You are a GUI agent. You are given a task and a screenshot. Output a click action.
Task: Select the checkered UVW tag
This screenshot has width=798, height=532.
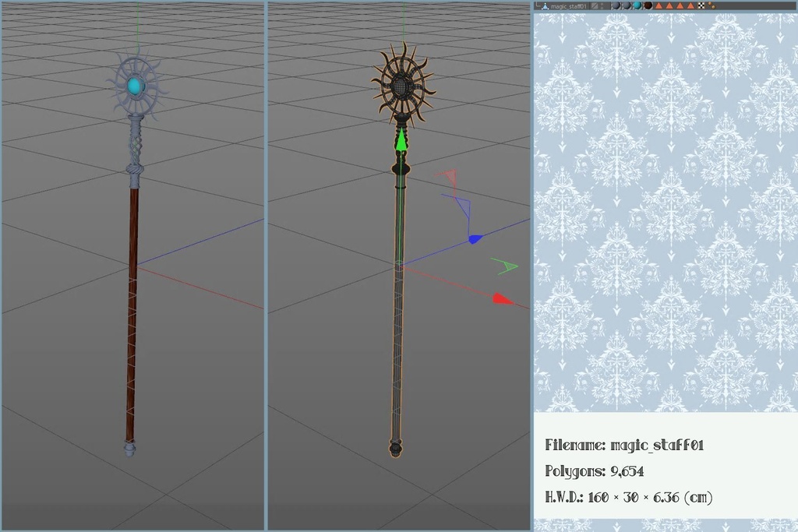[701, 6]
